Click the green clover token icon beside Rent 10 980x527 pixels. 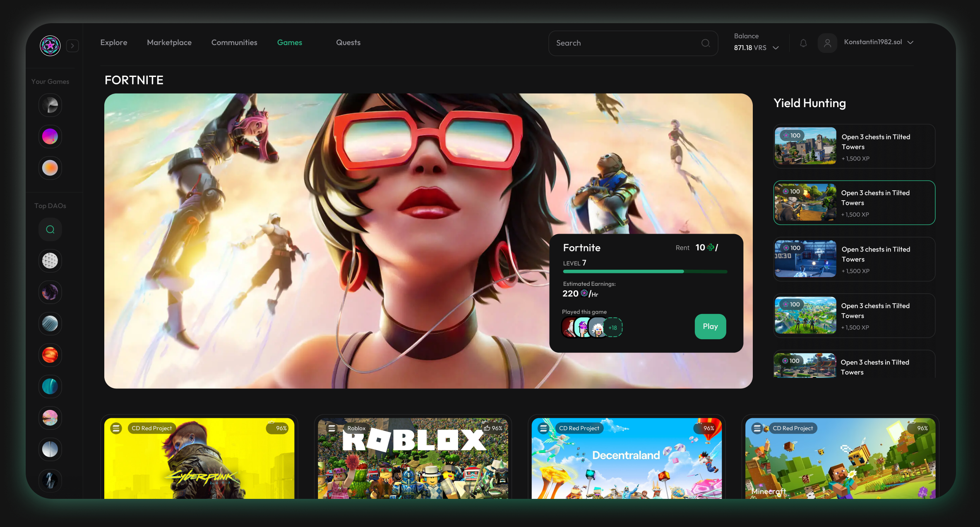pos(710,247)
